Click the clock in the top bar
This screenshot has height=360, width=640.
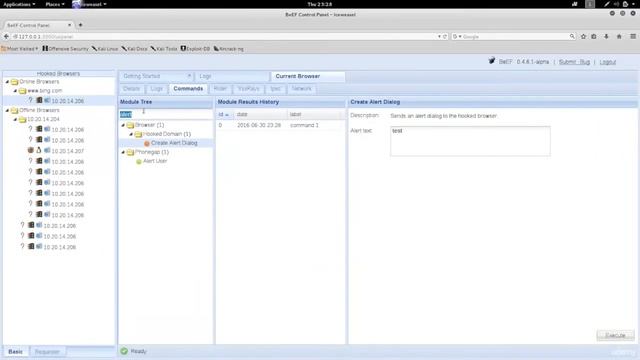coord(320,4)
